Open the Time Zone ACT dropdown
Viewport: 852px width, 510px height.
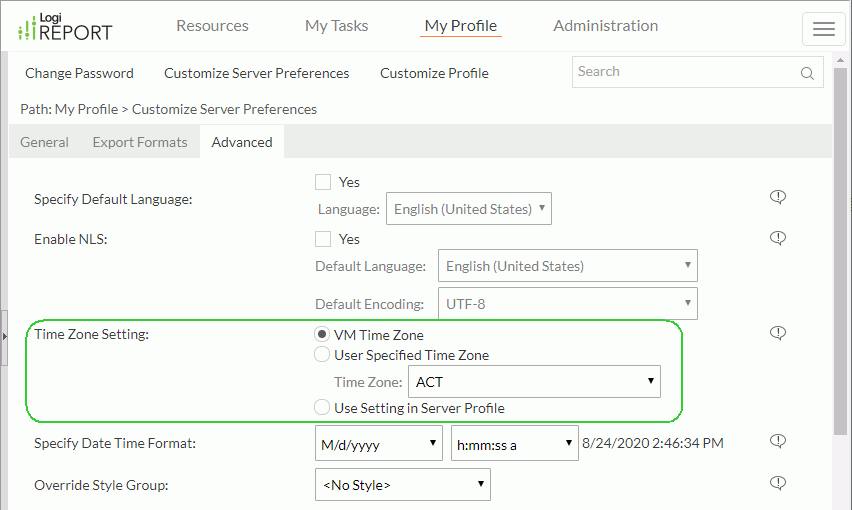534,381
